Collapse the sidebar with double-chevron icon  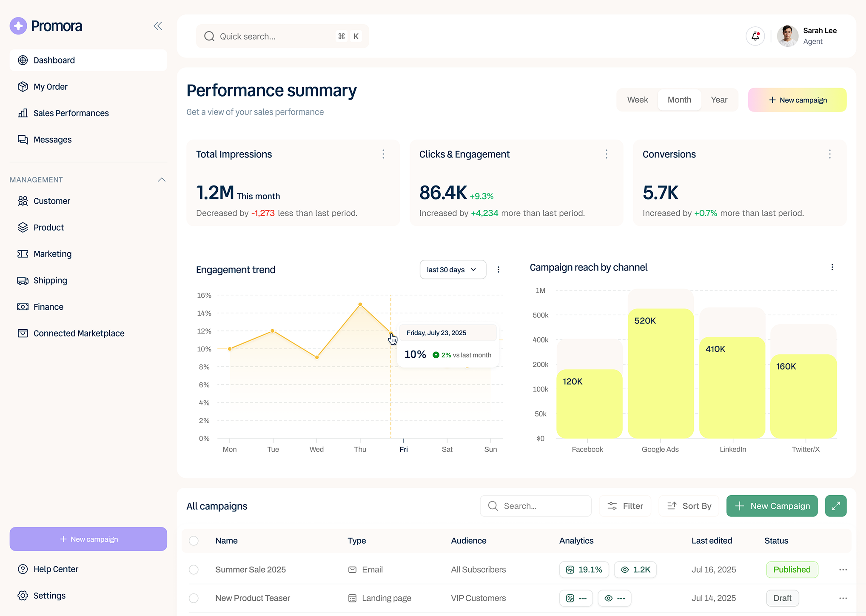pos(158,26)
